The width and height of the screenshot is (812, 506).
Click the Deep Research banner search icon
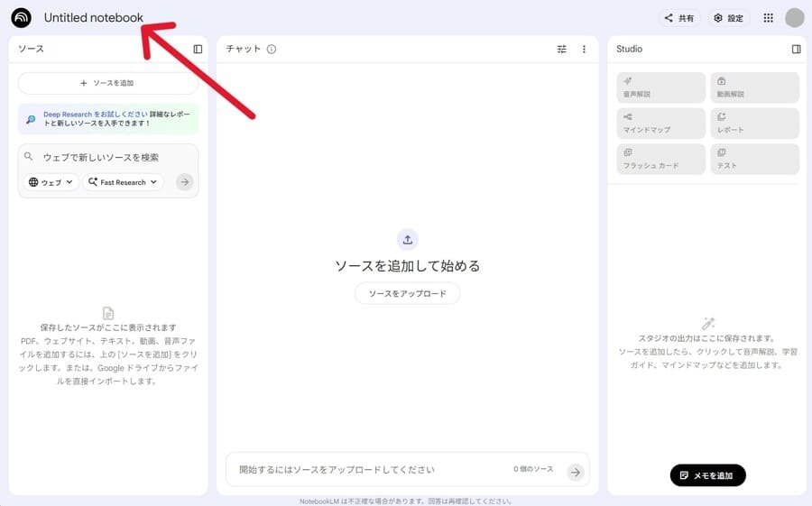click(31, 119)
